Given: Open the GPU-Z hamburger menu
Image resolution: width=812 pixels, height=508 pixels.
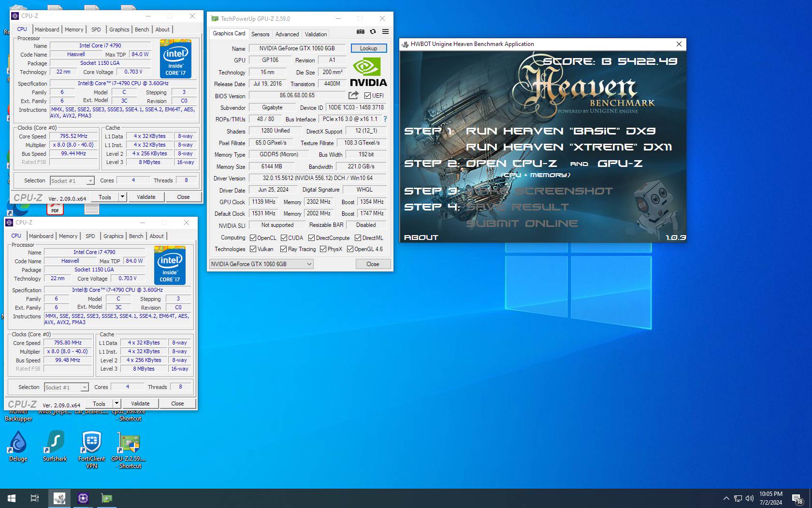Looking at the screenshot, I should (385, 31).
